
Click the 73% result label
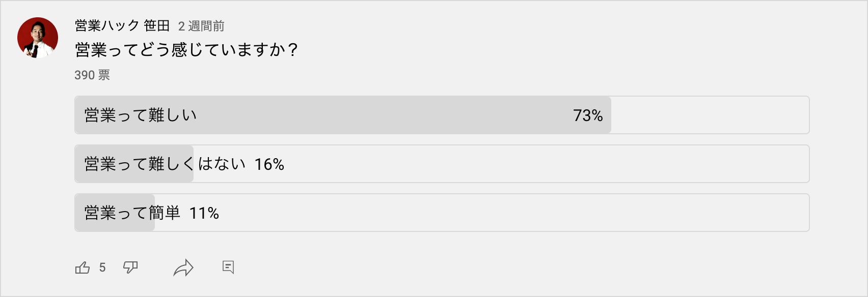[588, 116]
